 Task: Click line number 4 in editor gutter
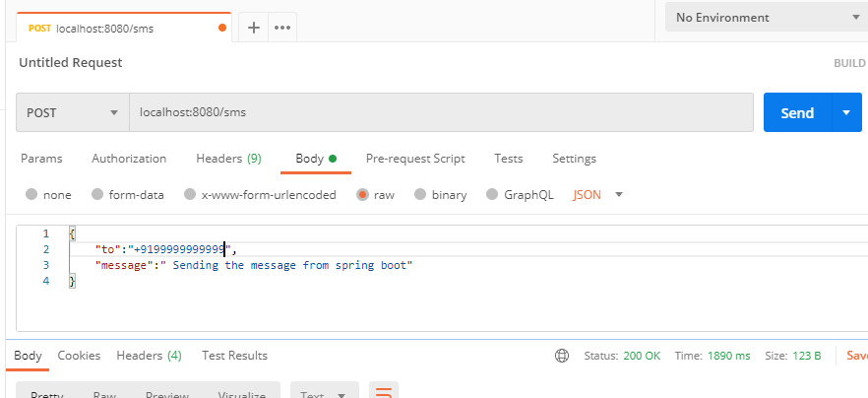pyautogui.click(x=46, y=281)
